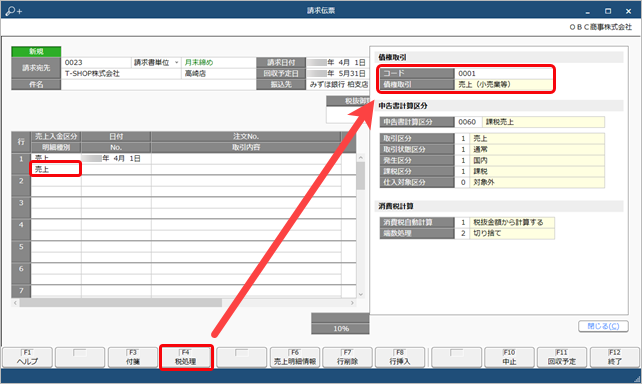Click the 取引状態区分 value 通常

point(537,149)
